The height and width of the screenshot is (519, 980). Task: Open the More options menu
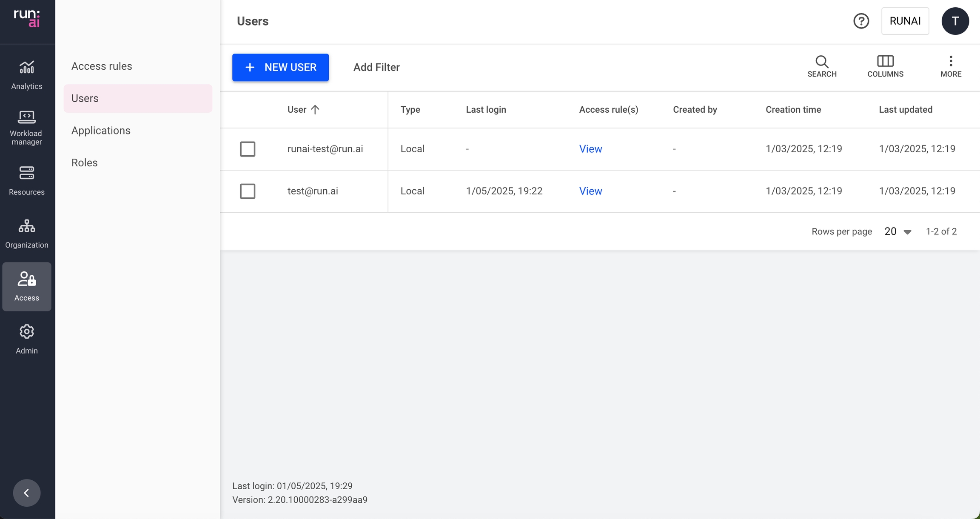(951, 66)
